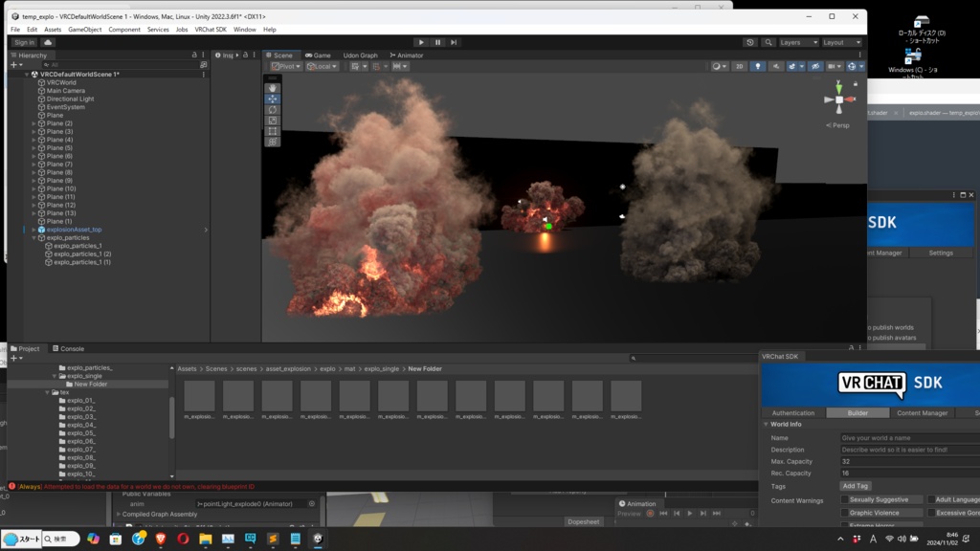Open the VRChat SDK menu
This screenshot has height=551, width=980.
210,30
